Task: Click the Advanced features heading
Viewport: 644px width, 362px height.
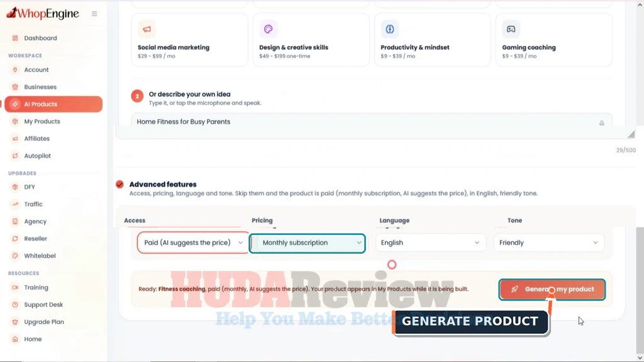Action: (163, 184)
